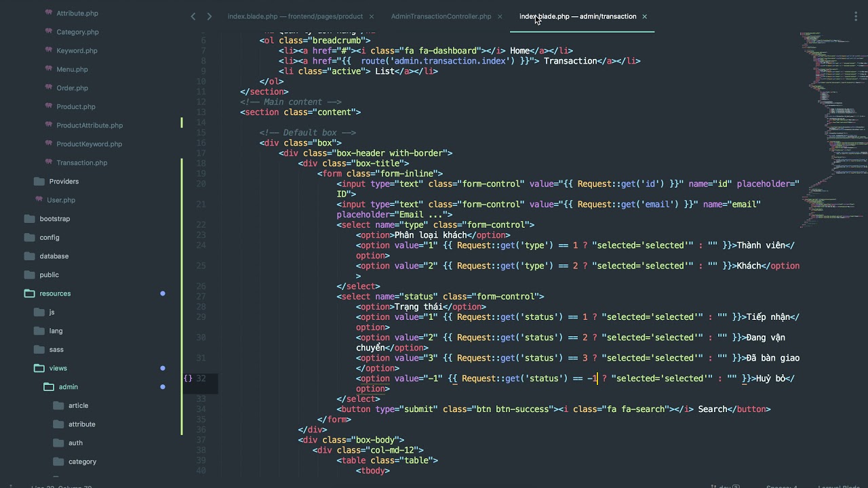The width and height of the screenshot is (868, 488).
Task: Expand the sass folder
Action: click(56, 350)
